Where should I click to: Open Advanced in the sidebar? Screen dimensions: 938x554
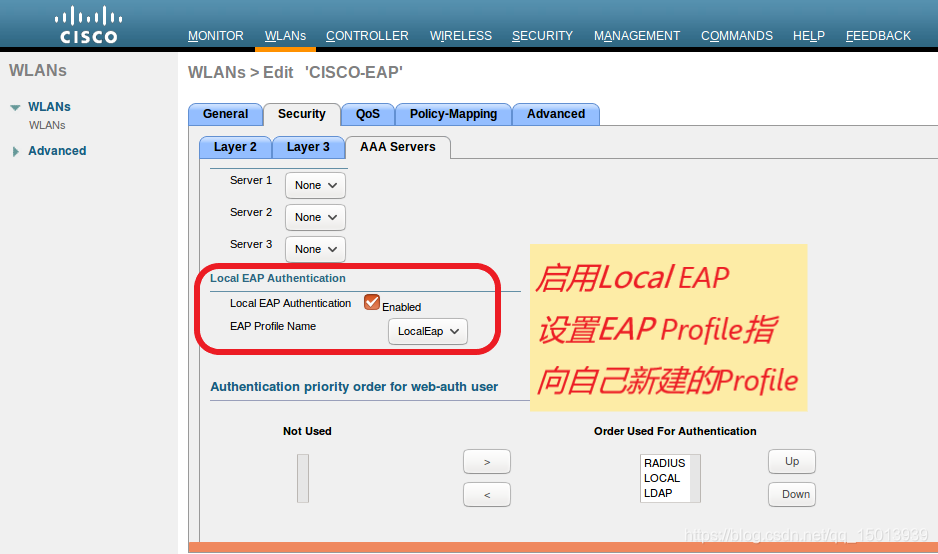point(57,151)
